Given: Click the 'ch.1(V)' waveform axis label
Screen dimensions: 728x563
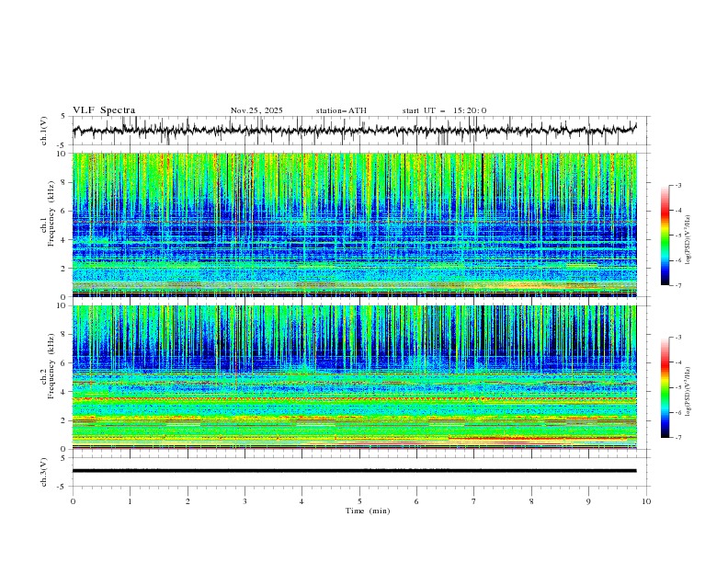Looking at the screenshot, I should point(44,131).
